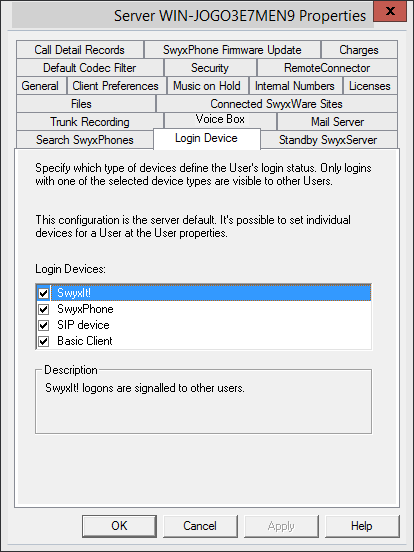Open the RemoteConnector tab
The height and width of the screenshot is (552, 414).
coord(327,68)
